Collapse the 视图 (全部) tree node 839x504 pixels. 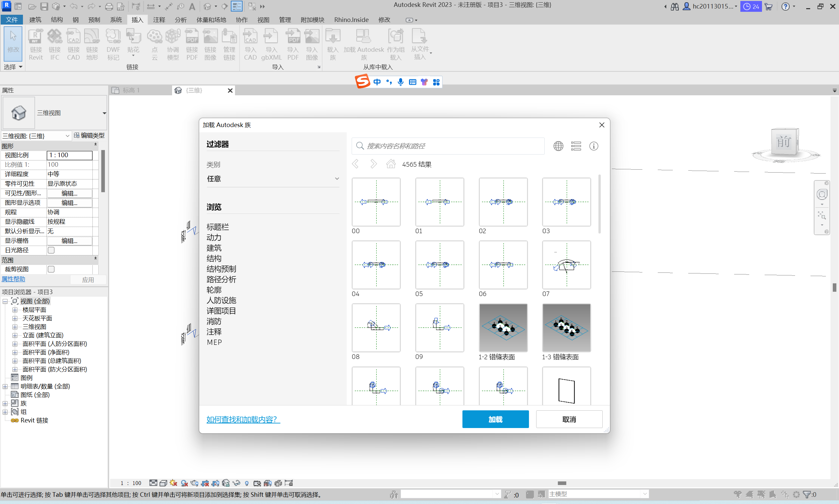[5, 301]
